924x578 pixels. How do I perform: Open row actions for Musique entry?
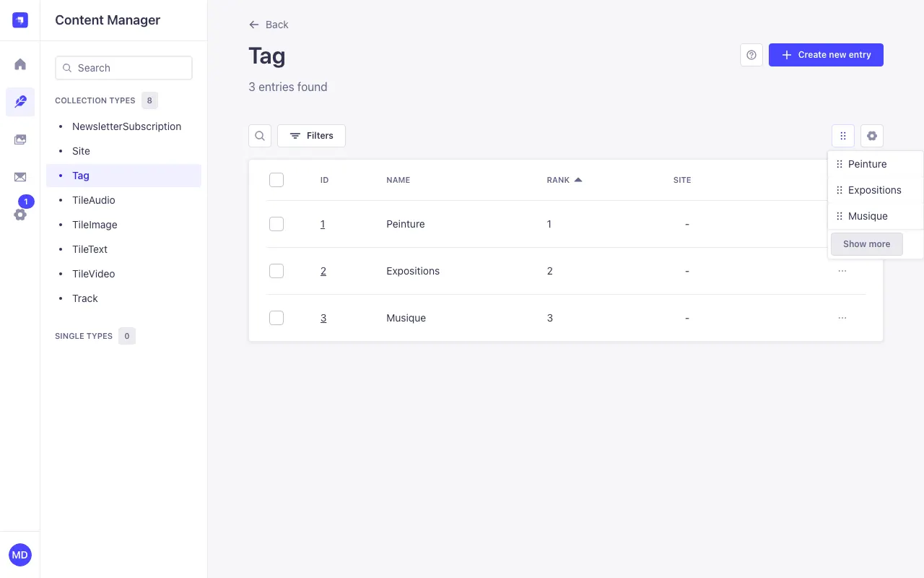[x=842, y=318]
